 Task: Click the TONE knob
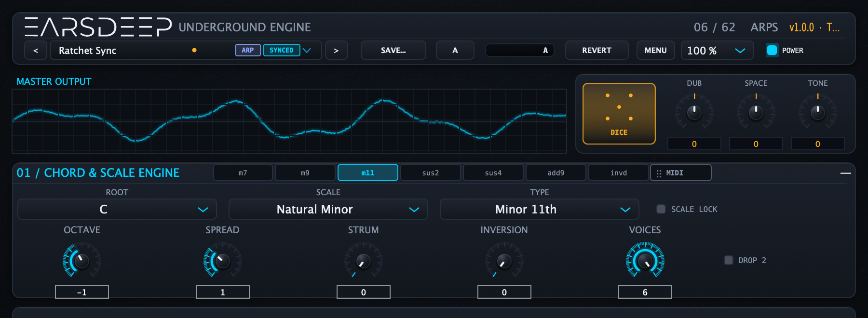(x=818, y=112)
